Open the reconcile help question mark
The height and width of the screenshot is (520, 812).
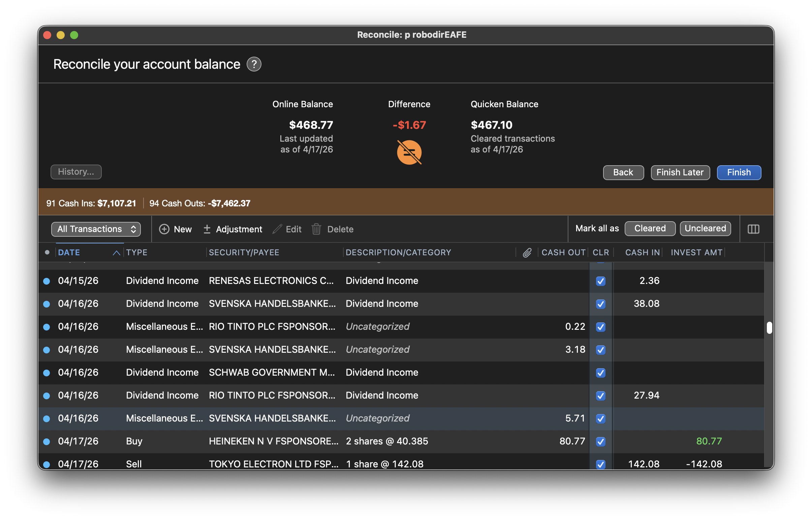tap(254, 64)
